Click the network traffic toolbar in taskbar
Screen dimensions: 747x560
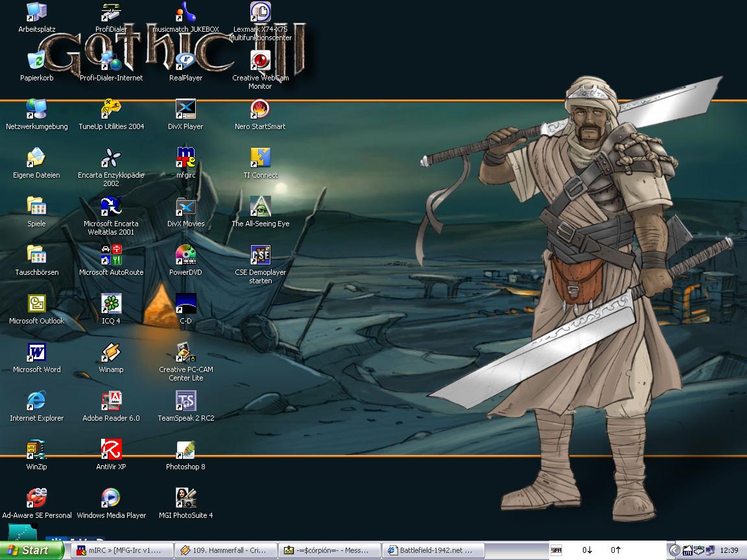pyautogui.click(x=608, y=550)
